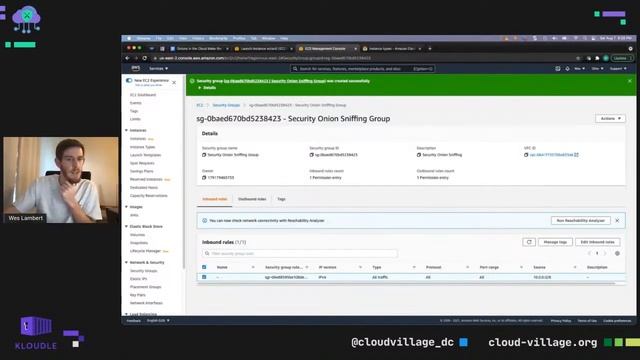Bookmark this page with the star icon
Viewport: 640px width, 360px height.
578,58
